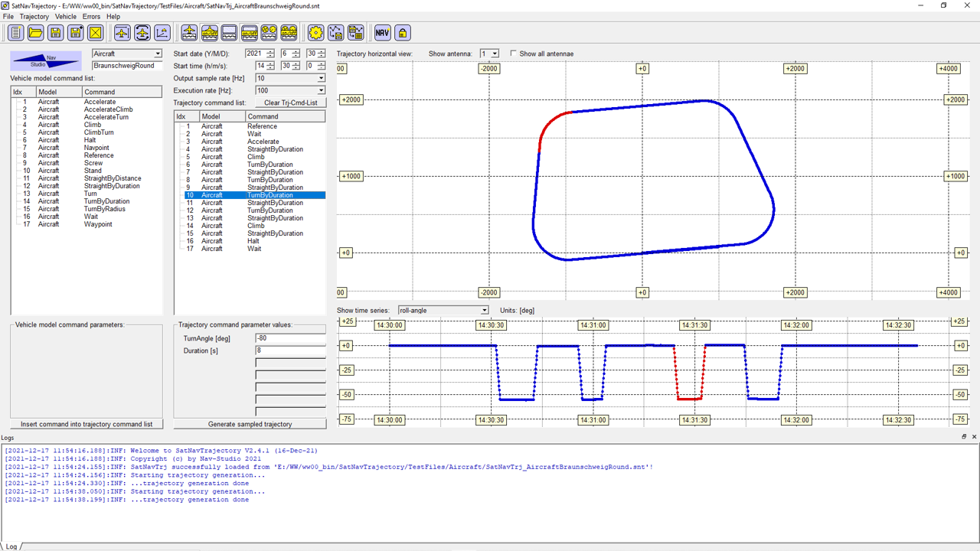Open the Errors menu

point(91,16)
